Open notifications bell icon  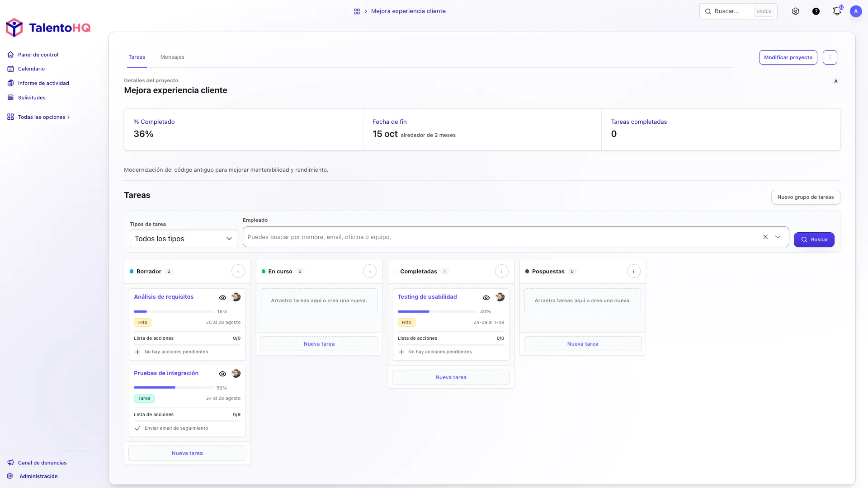[837, 11]
